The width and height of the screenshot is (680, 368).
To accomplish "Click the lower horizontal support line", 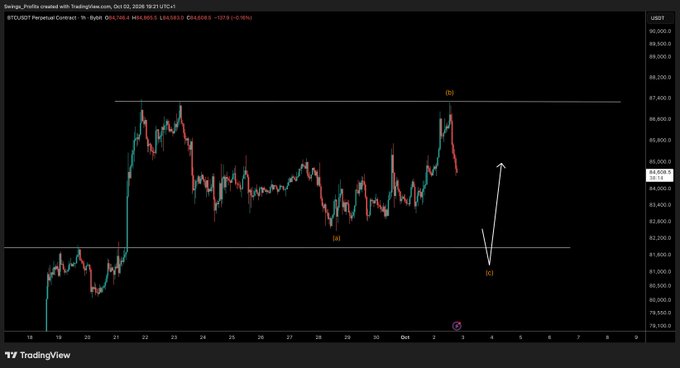I will point(287,248).
